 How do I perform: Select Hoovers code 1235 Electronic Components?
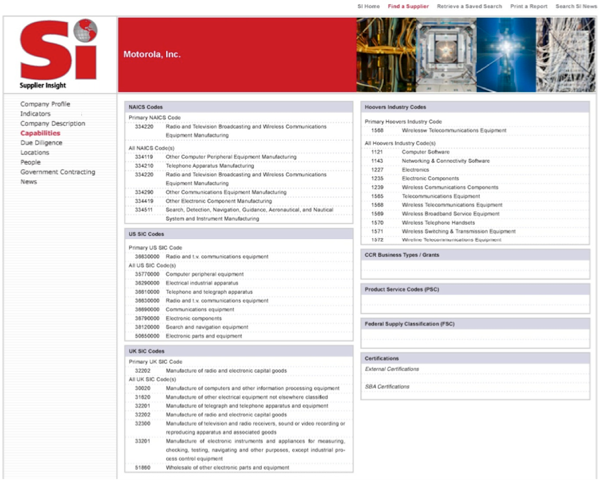pos(475,178)
